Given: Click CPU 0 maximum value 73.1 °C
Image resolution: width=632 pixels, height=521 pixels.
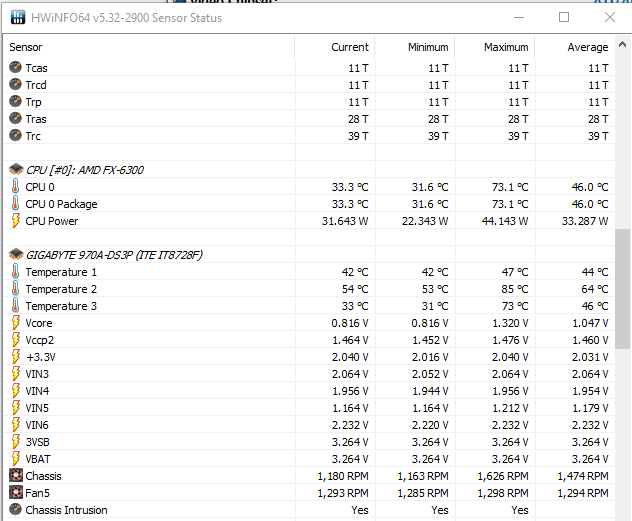Looking at the screenshot, I should pyautogui.click(x=509, y=187).
